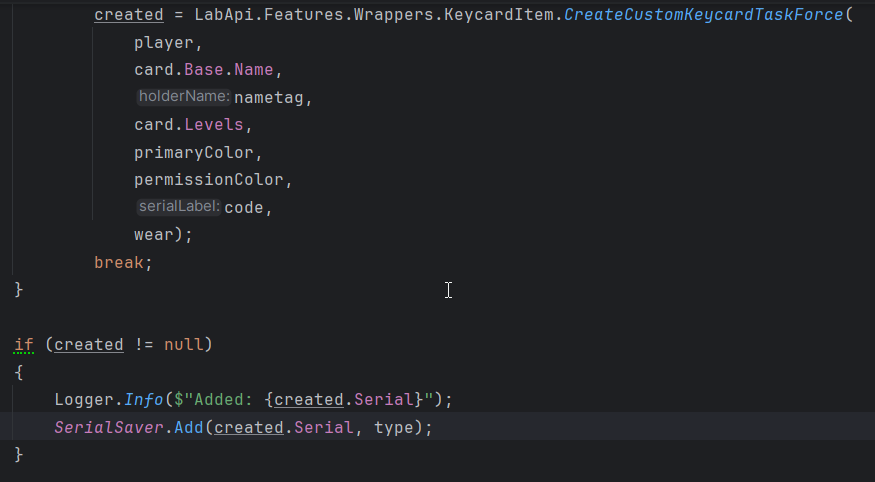
Task: Click the 'Add' method in SerialSaver.Add
Action: click(x=189, y=427)
